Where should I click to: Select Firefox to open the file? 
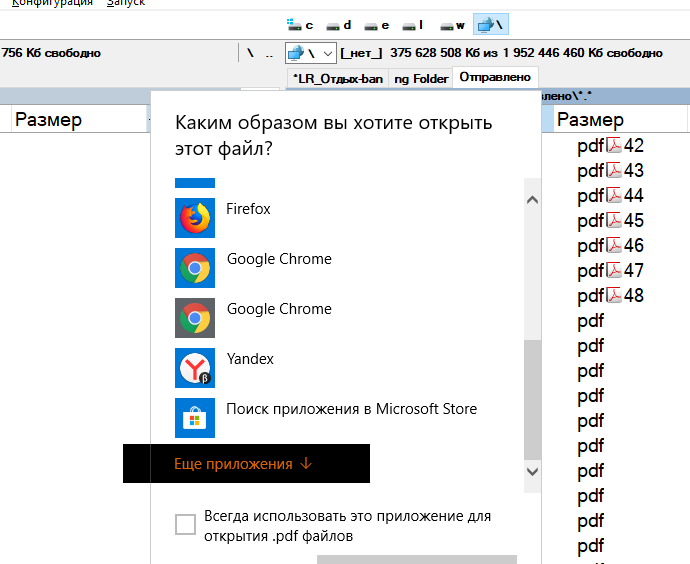[x=195, y=218]
